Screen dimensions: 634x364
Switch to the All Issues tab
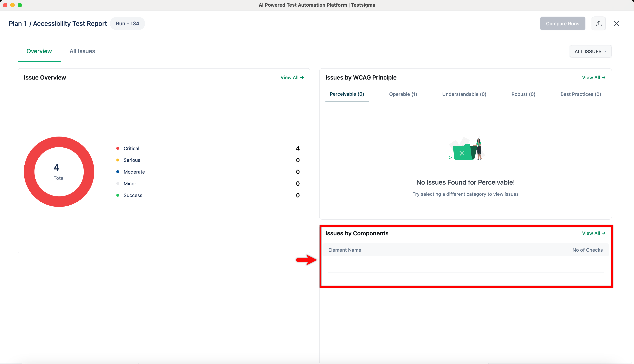[82, 51]
